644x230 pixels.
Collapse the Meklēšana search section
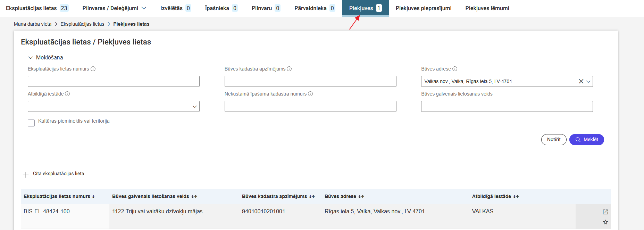pyautogui.click(x=31, y=58)
